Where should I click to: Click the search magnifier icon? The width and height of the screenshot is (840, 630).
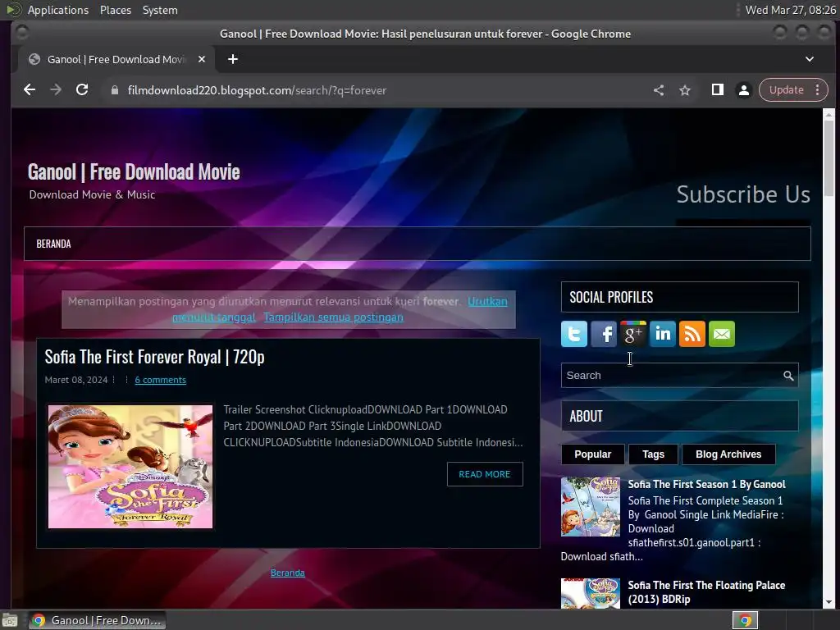(x=788, y=376)
